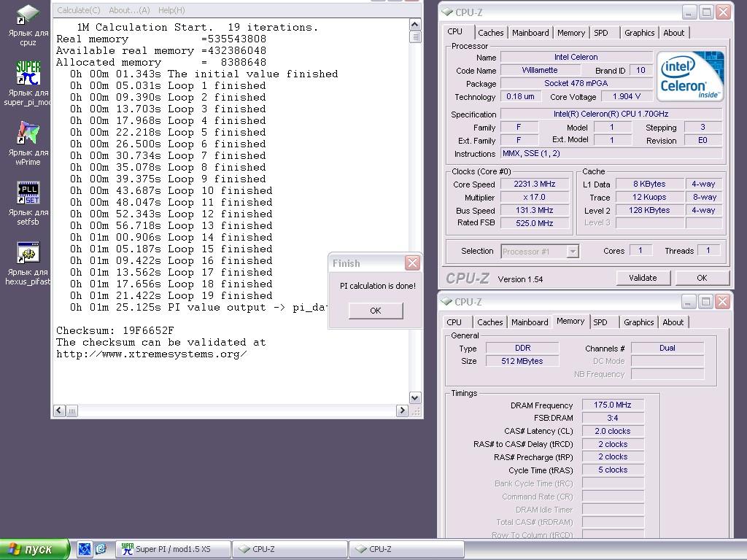Click the second quick launch icon in taskbar
Image resolution: width=747 pixels, height=560 pixels.
[101, 549]
